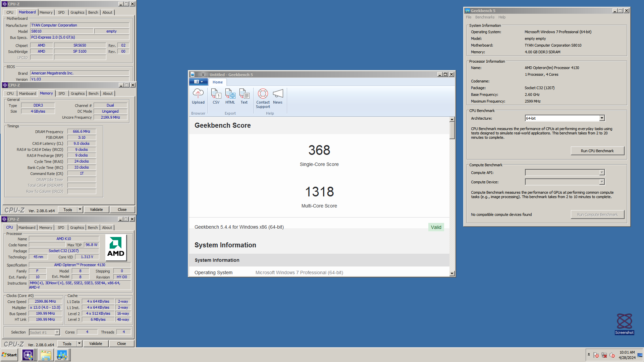Click the Memory tab in bottom CPU-Z window

coord(46,228)
